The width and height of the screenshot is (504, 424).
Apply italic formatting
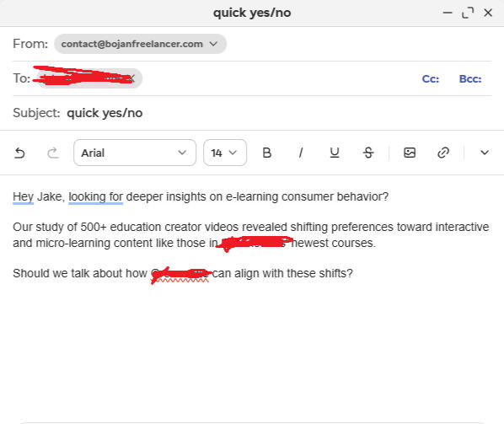(x=301, y=153)
